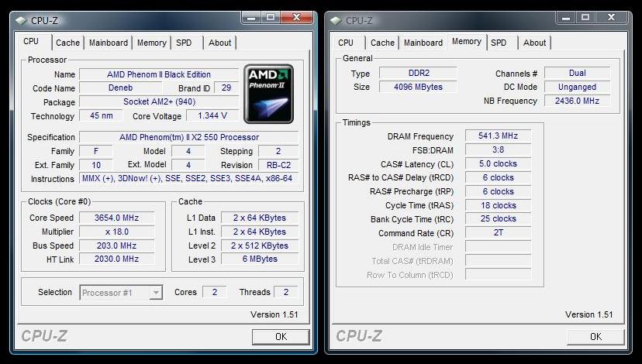Click the Instructions field with MMX and SSE
The height and width of the screenshot is (364, 642).
coord(188,179)
